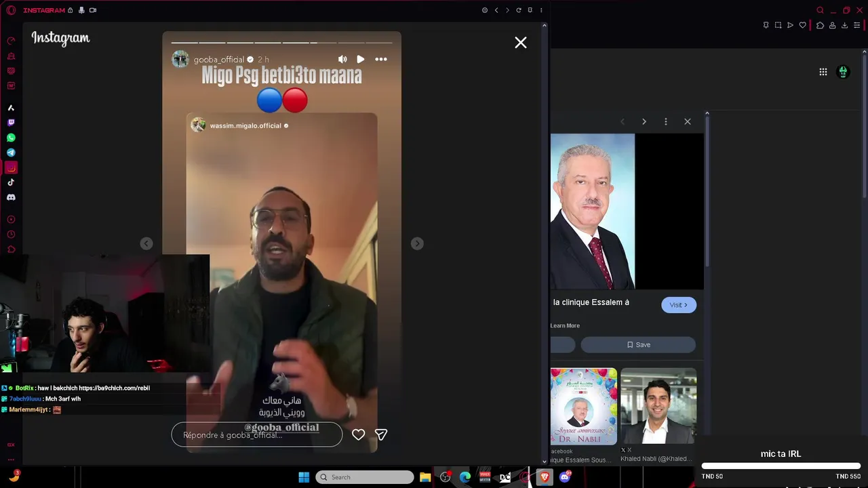Open the browser search magnifier icon
Screen dimensions: 868x488
point(821,10)
